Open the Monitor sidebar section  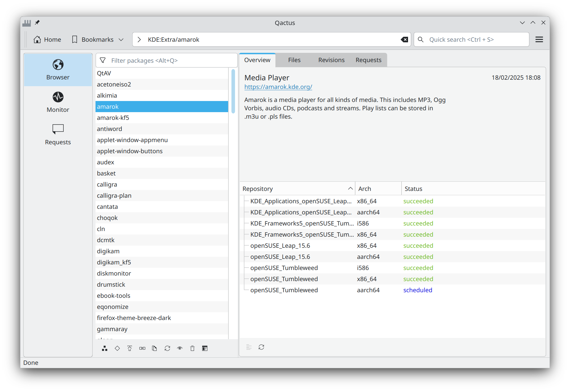pyautogui.click(x=58, y=102)
